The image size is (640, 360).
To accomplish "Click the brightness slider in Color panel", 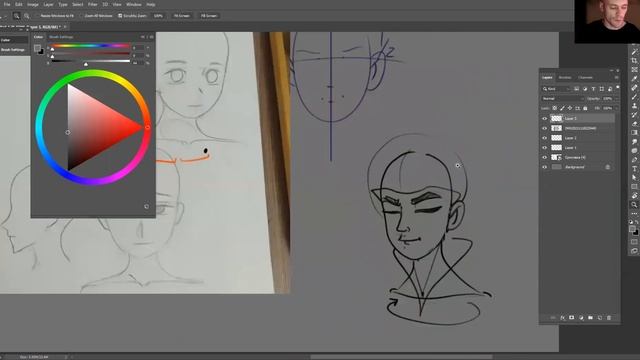I will pos(91,61).
